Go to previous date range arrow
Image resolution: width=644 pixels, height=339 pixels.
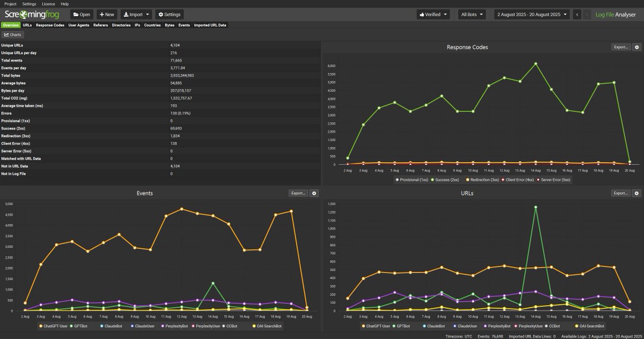[577, 14]
